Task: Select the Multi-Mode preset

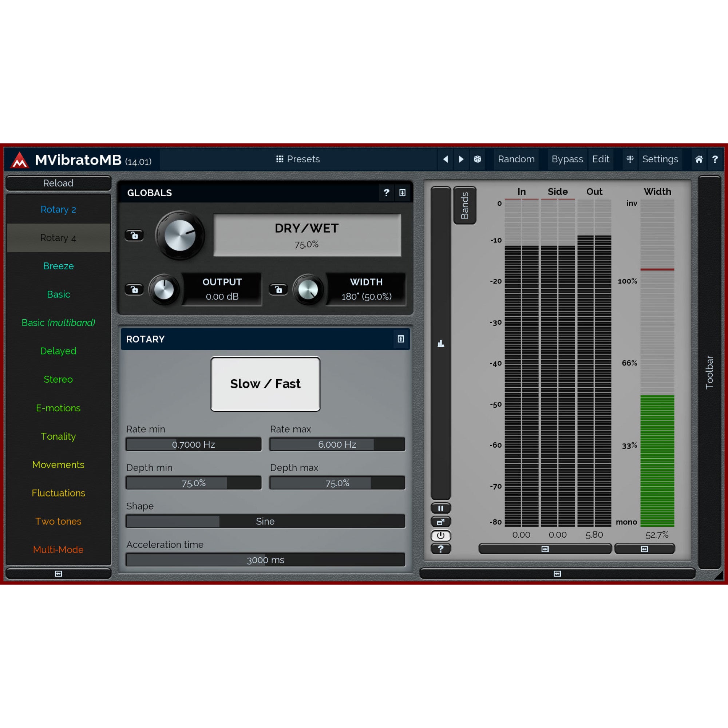Action: 58,549
